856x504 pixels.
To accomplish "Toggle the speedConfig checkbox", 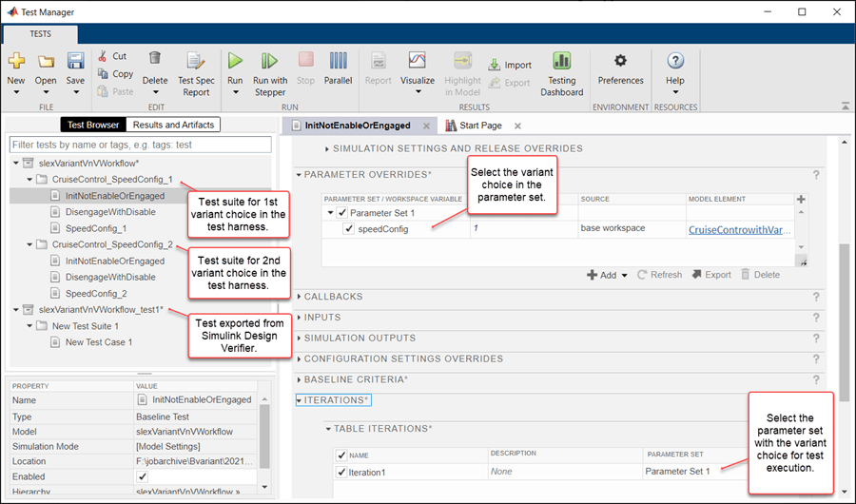I will tap(349, 229).
